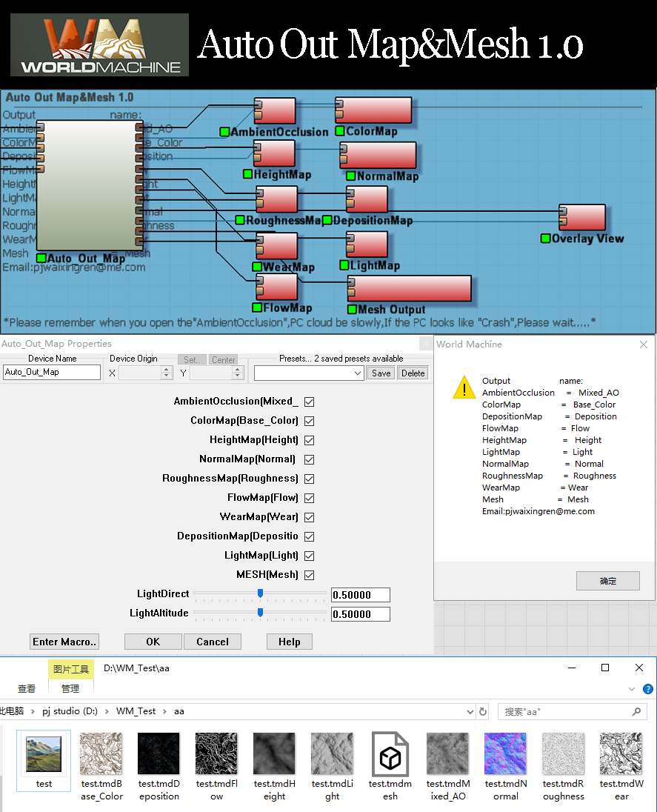657x812 pixels.
Task: Click LightAltitude value field
Action: 360,614
